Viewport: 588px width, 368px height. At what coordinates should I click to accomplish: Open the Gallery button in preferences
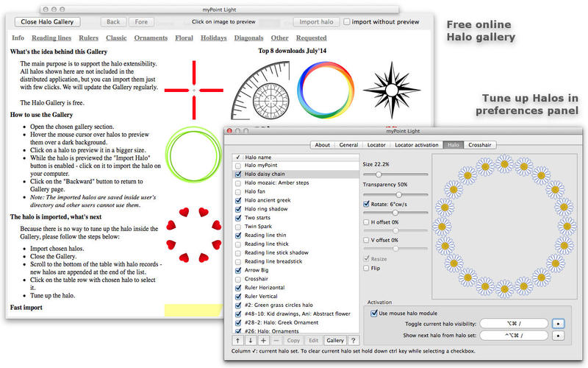click(335, 340)
